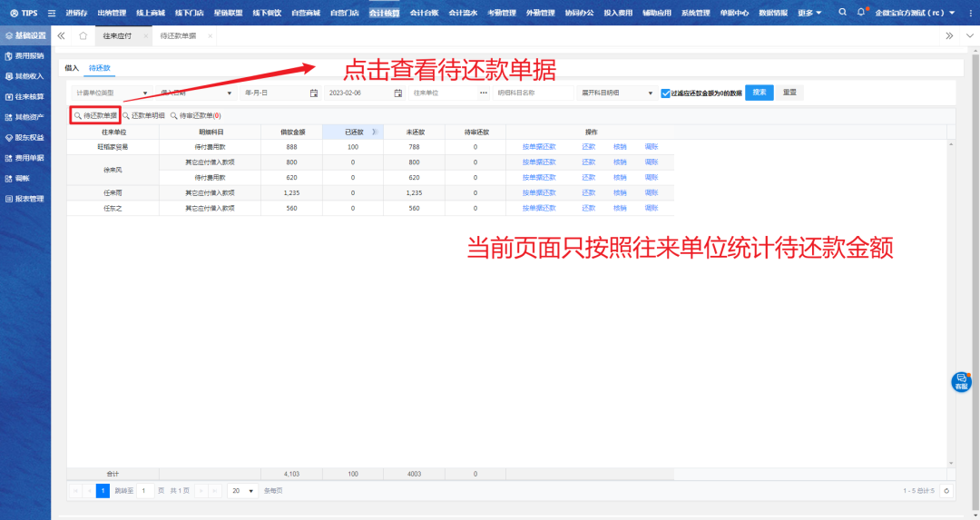This screenshot has width=980, height=520.
Task: Switch to the 借入 tab
Action: click(72, 68)
